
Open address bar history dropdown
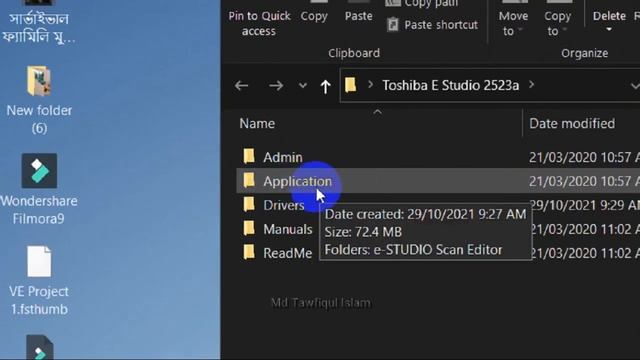635,86
